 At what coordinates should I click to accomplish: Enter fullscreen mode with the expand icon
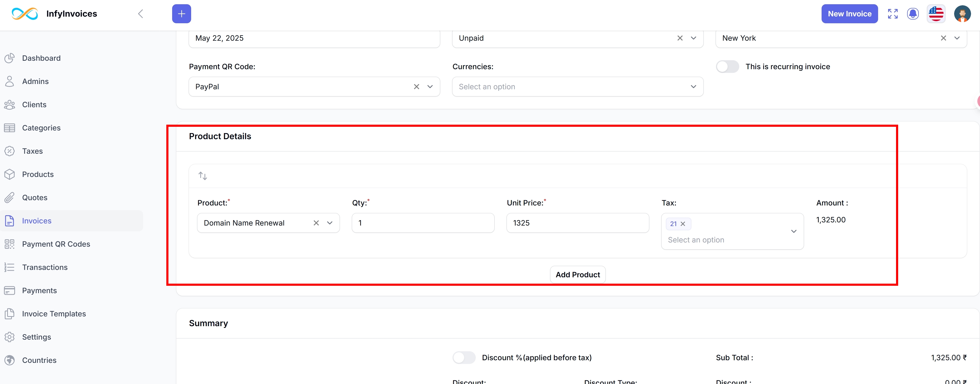point(893,14)
